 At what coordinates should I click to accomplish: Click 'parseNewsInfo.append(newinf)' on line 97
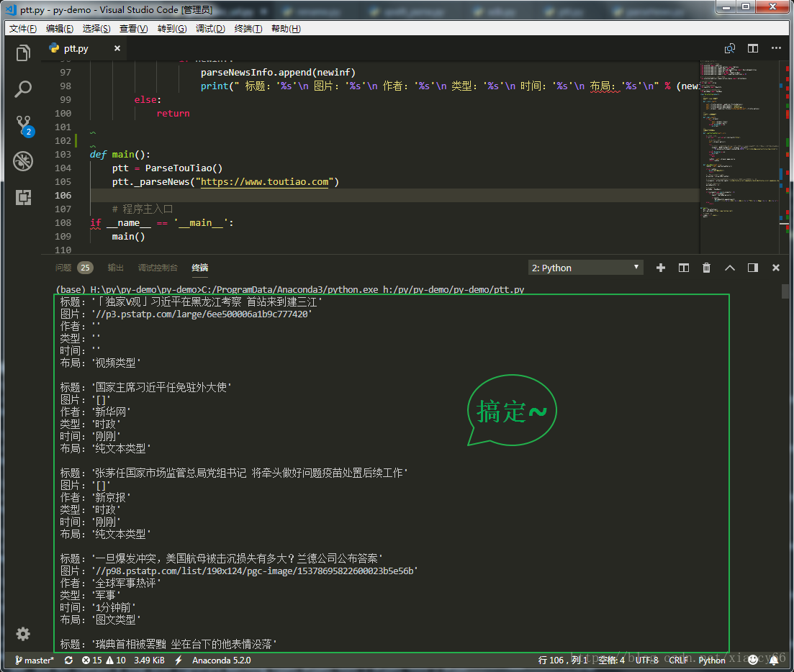click(x=278, y=73)
